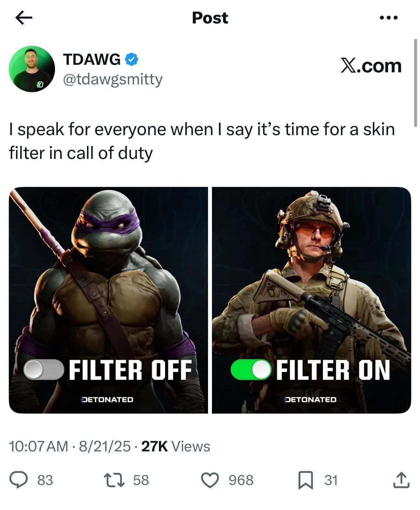Go back using the left arrow
420x510 pixels.
click(24, 18)
